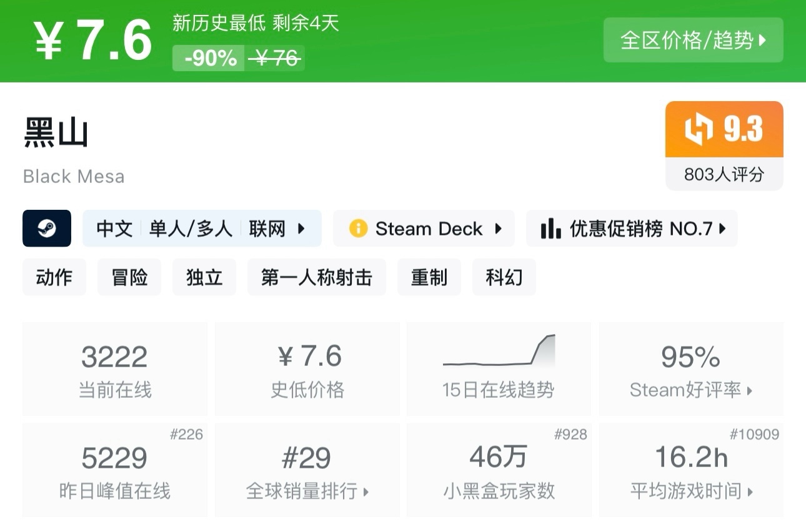Click the 科幻 tag
The height and width of the screenshot is (532, 806).
pos(504,277)
